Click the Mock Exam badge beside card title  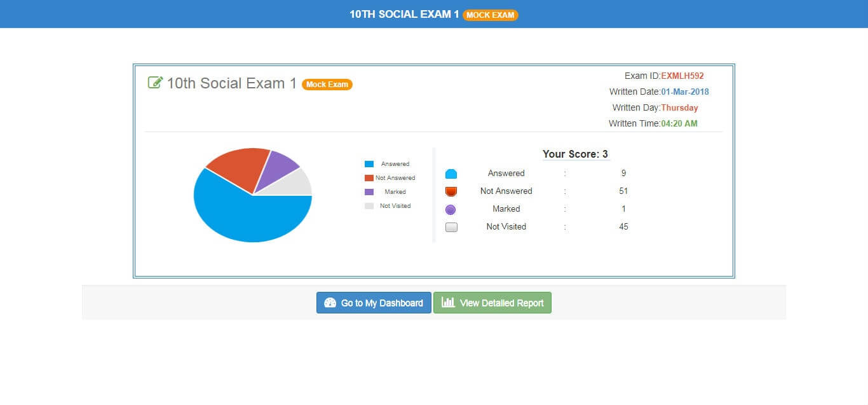327,84
